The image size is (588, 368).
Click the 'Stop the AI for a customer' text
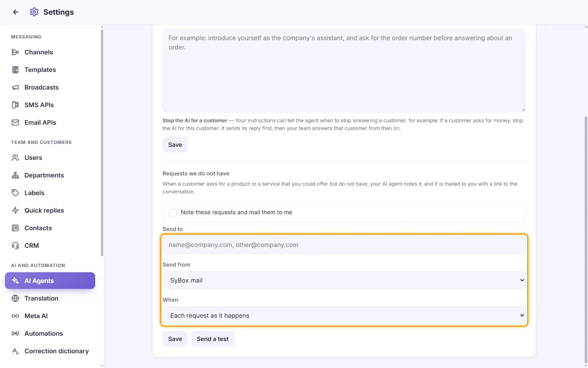(195, 121)
